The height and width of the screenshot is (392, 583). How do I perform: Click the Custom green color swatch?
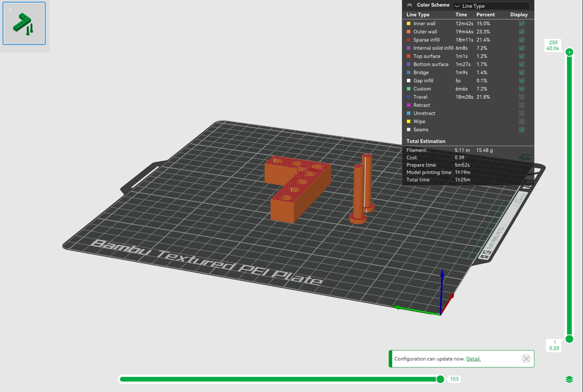point(408,89)
